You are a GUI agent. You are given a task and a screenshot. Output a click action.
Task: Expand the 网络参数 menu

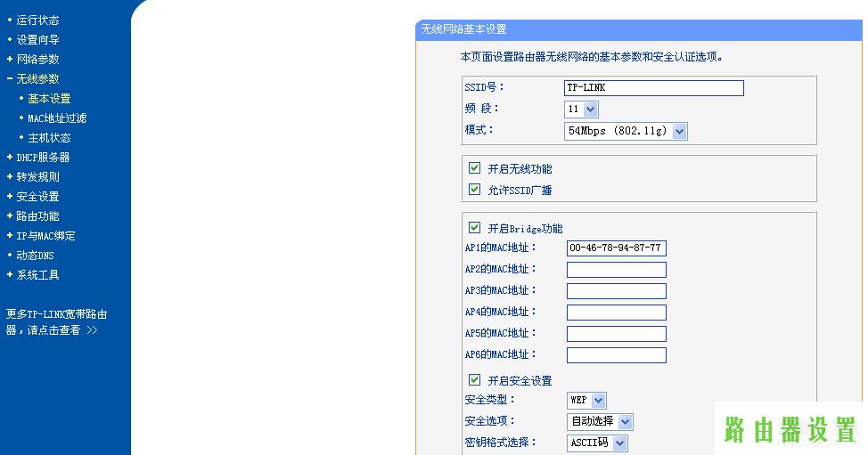(x=37, y=59)
